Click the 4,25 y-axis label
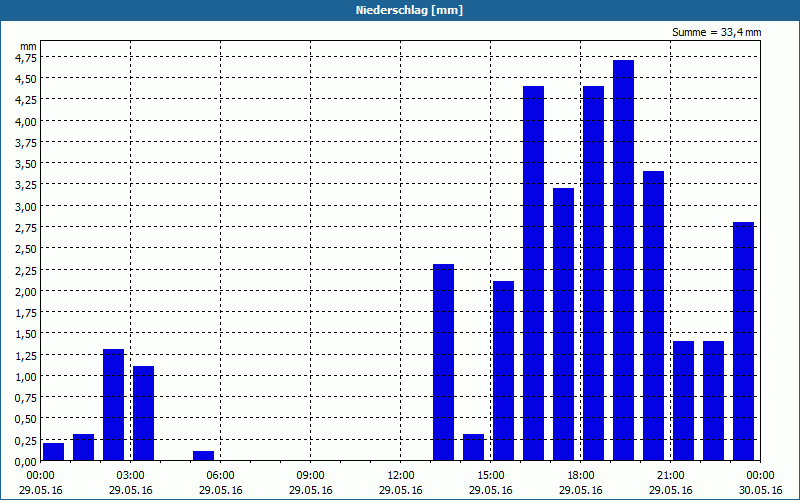The width and height of the screenshot is (800, 500). point(26,100)
